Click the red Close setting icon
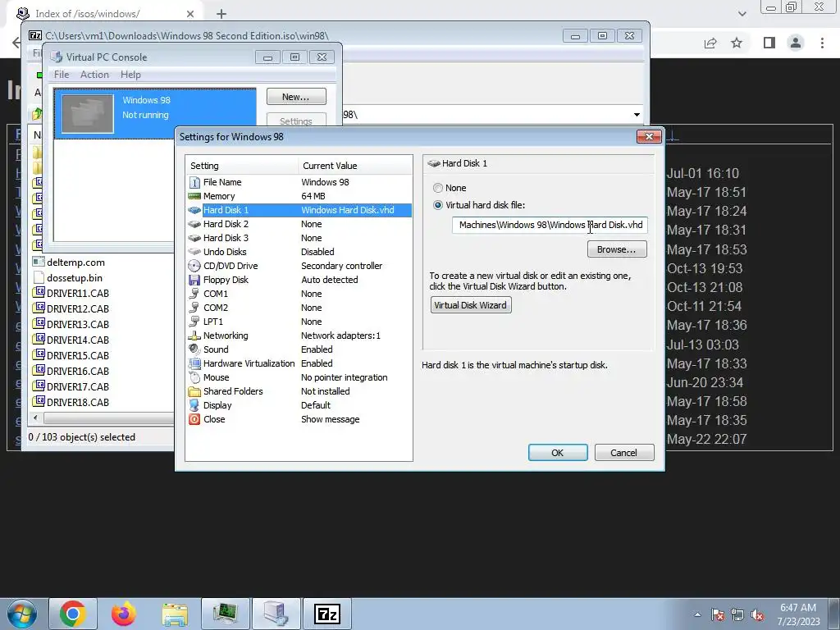Image resolution: width=840 pixels, height=630 pixels. point(194,419)
